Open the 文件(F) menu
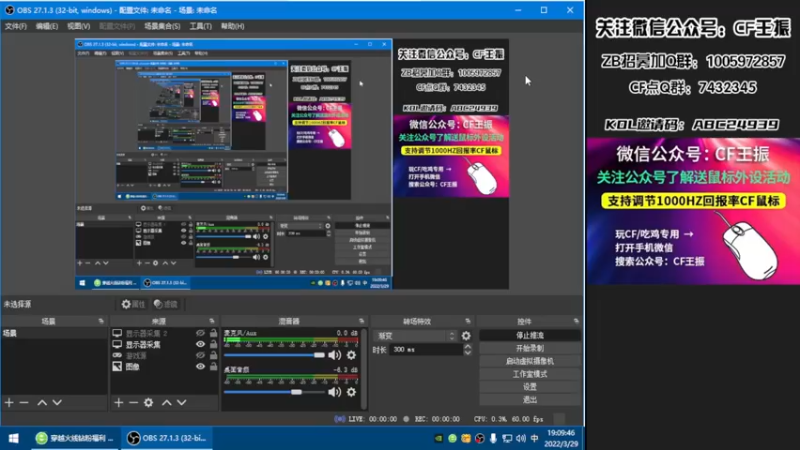Image resolution: width=800 pixels, height=450 pixels. [15, 26]
